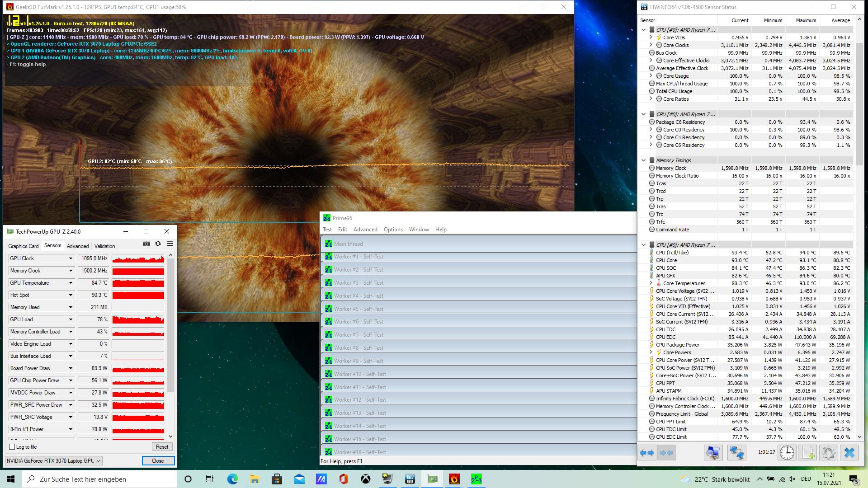Open File Explorer from taskbar

pyautogui.click(x=255, y=479)
